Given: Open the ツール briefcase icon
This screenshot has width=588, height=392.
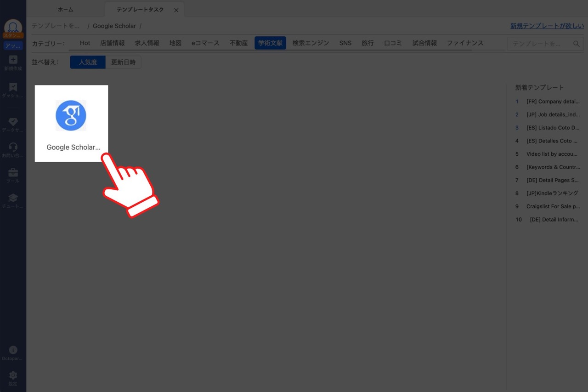Looking at the screenshot, I should pos(13,173).
